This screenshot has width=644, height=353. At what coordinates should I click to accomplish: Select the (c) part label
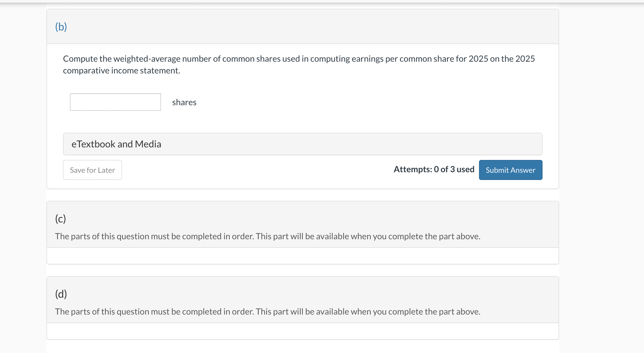click(61, 219)
